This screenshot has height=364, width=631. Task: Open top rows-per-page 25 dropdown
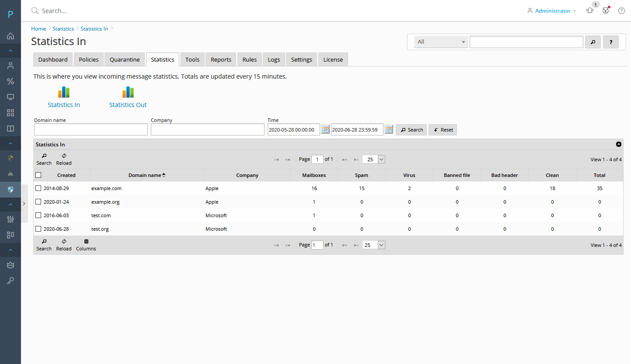374,159
